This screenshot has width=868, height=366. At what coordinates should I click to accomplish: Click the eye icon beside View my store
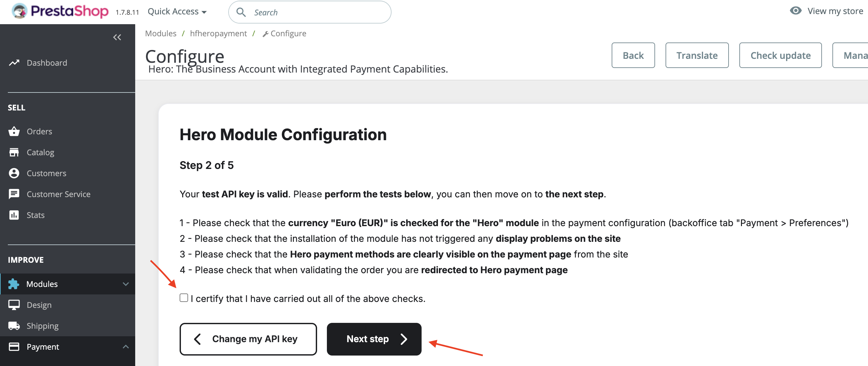point(796,11)
